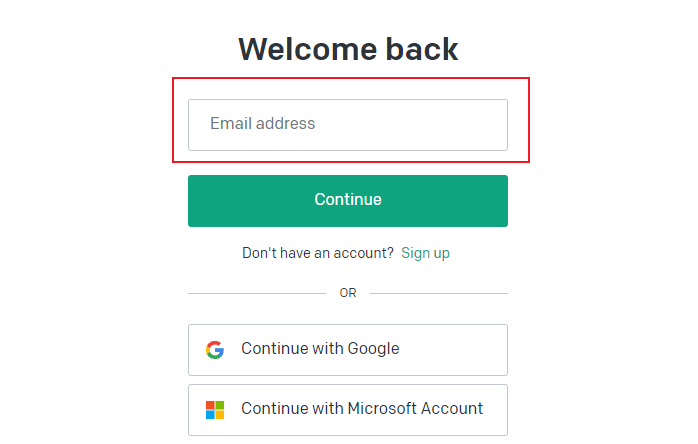The image size is (698, 444).
Task: Click the "Continue with Microsoft Account" label text
Action: [x=362, y=408]
